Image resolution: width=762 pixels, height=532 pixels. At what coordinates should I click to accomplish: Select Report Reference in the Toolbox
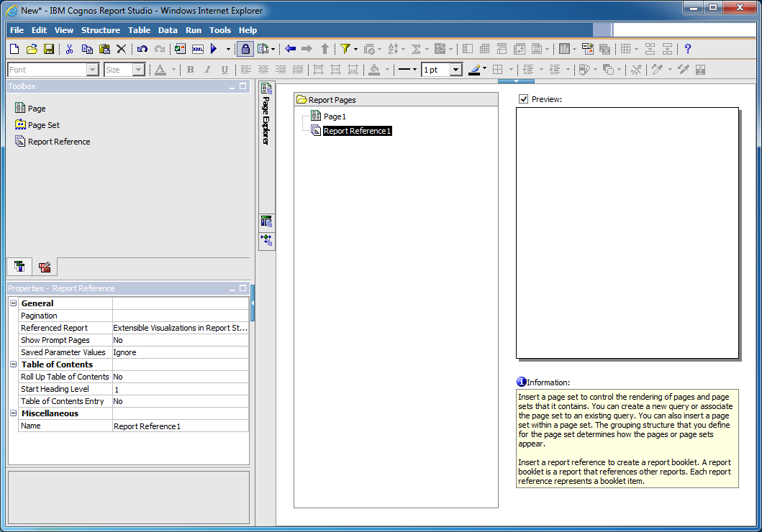pos(53,141)
